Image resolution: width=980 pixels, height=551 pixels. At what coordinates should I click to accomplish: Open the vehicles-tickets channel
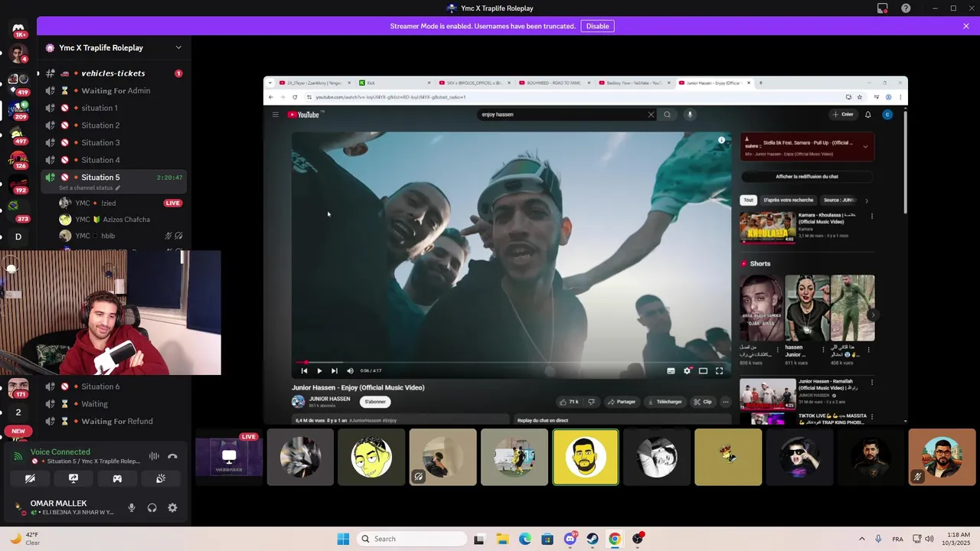pyautogui.click(x=113, y=73)
